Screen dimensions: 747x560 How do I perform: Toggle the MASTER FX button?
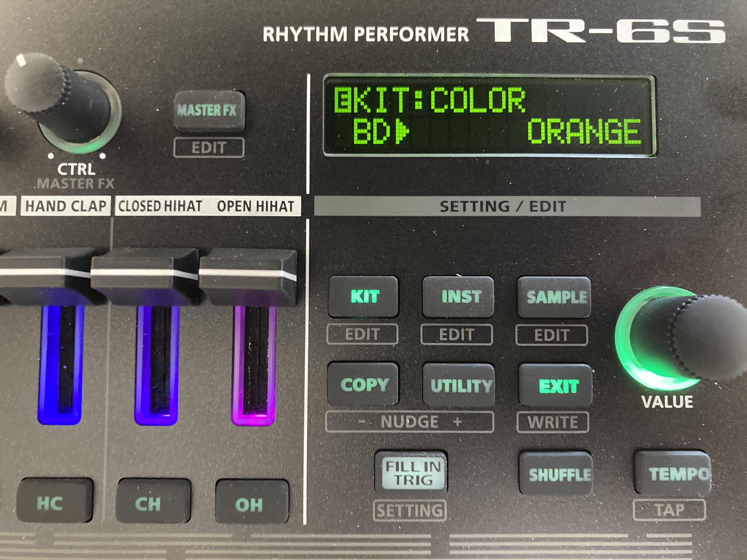(x=210, y=111)
